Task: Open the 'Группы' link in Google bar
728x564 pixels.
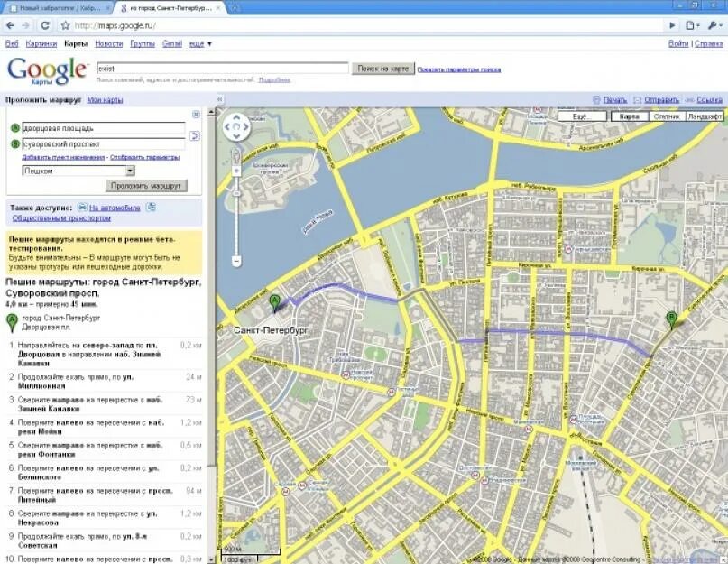Action: (143, 43)
